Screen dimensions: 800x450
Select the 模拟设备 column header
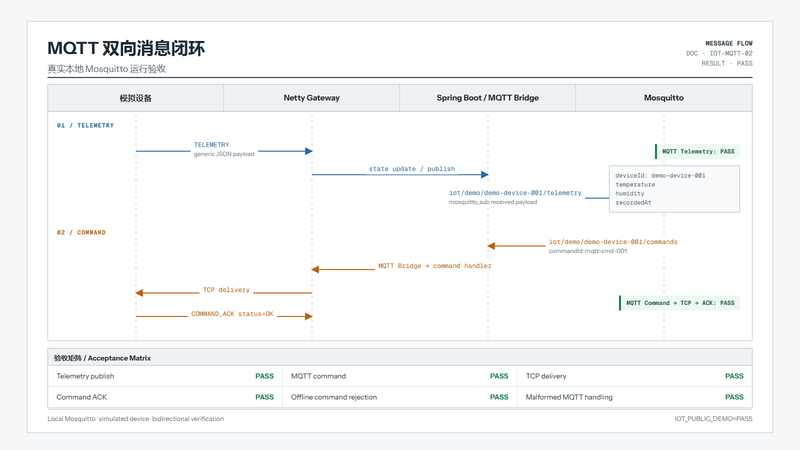[136, 98]
